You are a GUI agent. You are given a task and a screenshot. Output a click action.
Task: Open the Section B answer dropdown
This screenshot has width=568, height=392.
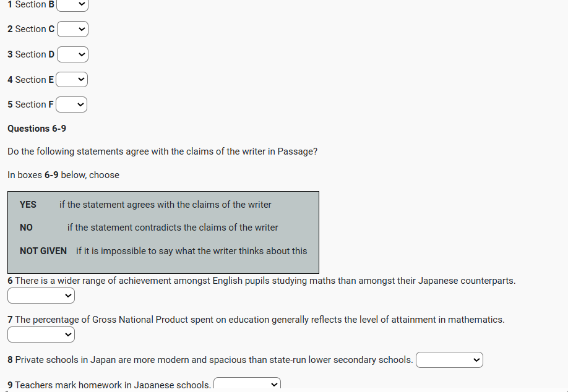[73, 5]
